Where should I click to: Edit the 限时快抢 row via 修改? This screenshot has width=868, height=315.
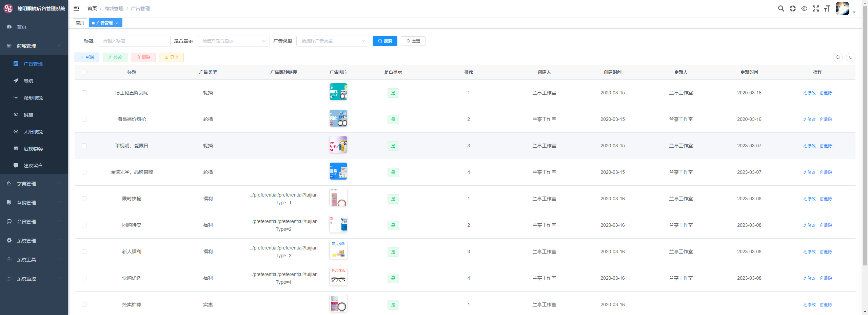[809, 199]
